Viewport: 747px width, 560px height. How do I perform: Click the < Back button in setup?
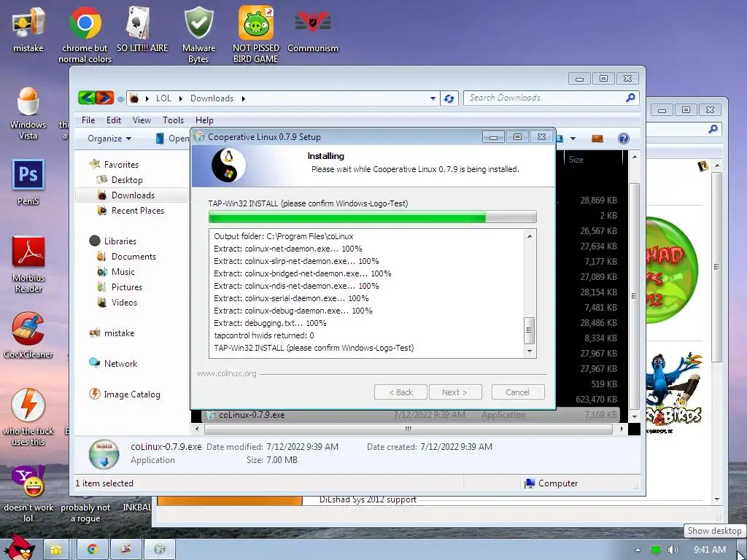[x=400, y=392]
